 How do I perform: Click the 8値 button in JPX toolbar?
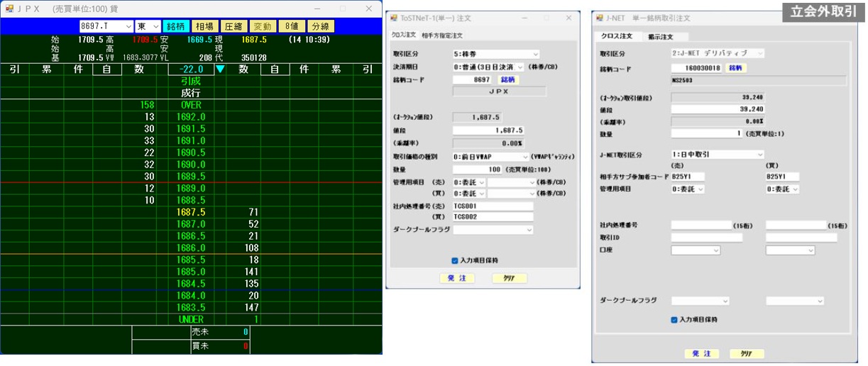click(x=290, y=26)
